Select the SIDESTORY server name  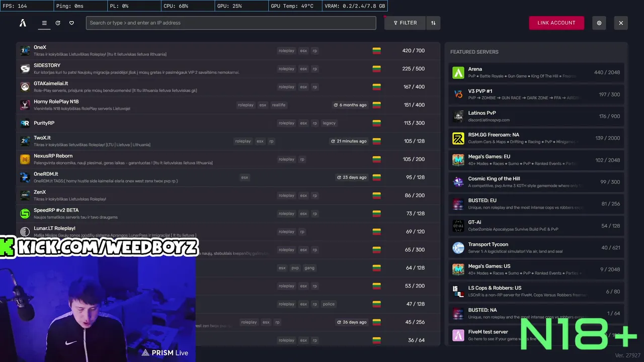(x=47, y=65)
